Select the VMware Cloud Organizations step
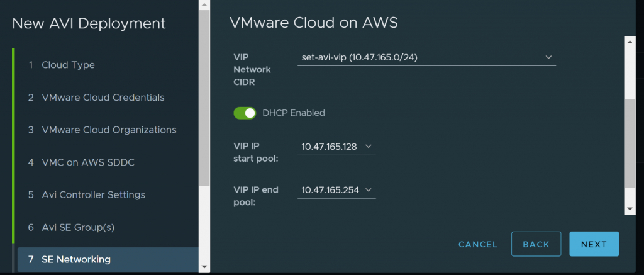Screen dimensions: 644x275 108,130
